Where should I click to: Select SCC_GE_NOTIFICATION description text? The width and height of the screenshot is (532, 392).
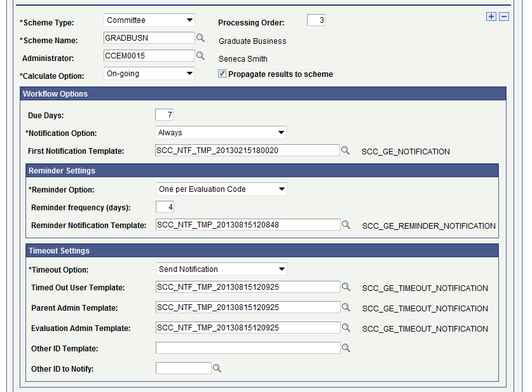[406, 152]
